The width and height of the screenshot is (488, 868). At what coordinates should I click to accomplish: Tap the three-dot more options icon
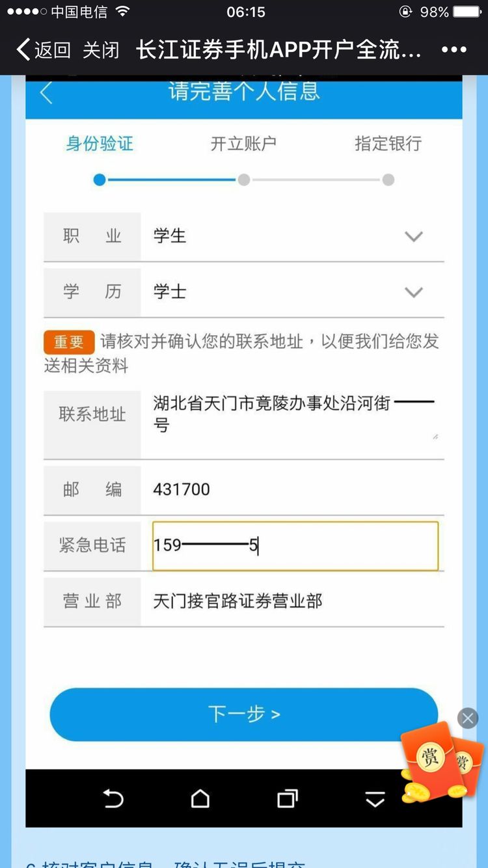[x=454, y=50]
